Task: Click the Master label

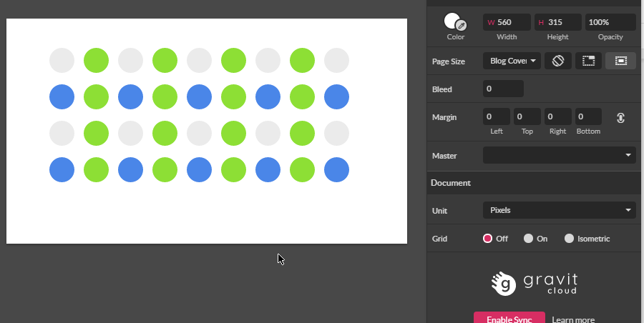Action: click(x=444, y=156)
